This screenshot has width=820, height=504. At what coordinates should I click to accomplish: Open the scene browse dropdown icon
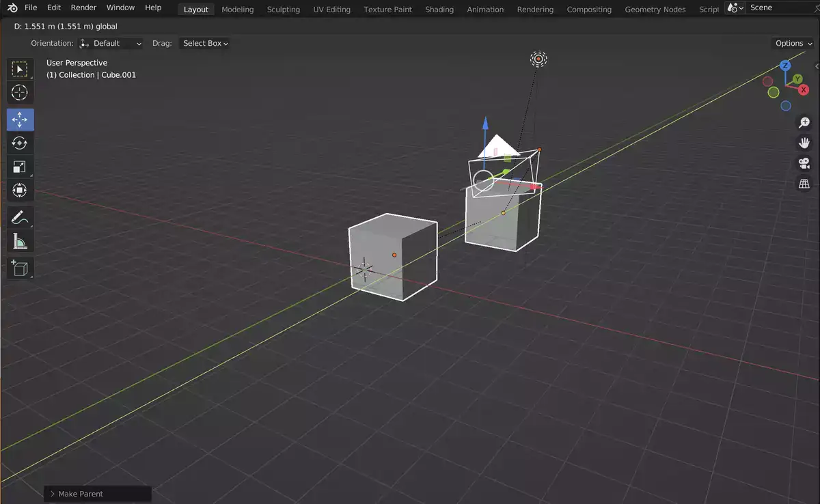tap(735, 8)
